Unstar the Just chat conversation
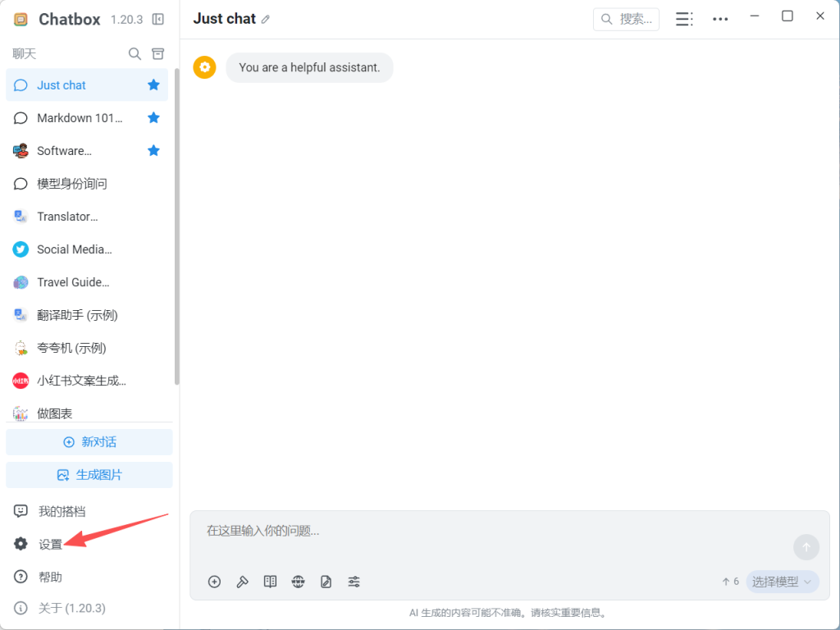This screenshot has width=840, height=630. (x=153, y=85)
